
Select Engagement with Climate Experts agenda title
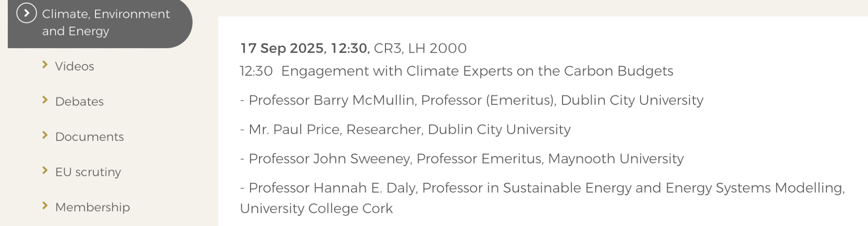coord(477,71)
